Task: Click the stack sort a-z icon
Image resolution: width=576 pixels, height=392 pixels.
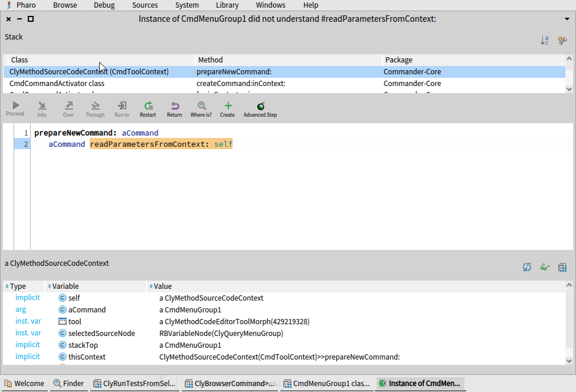Action: [544, 40]
